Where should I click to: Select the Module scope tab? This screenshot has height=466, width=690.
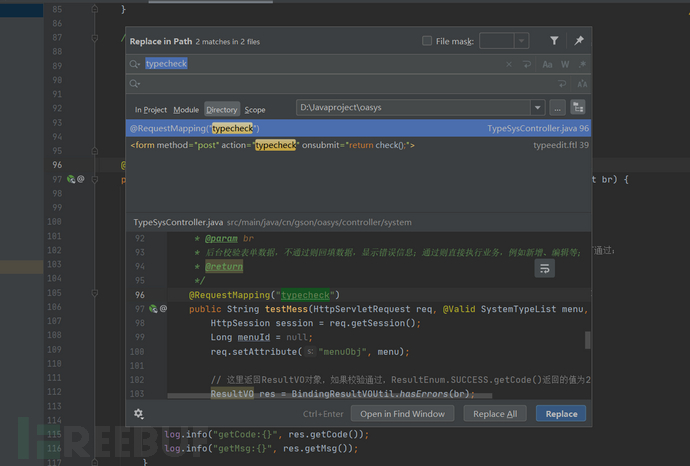(x=186, y=109)
